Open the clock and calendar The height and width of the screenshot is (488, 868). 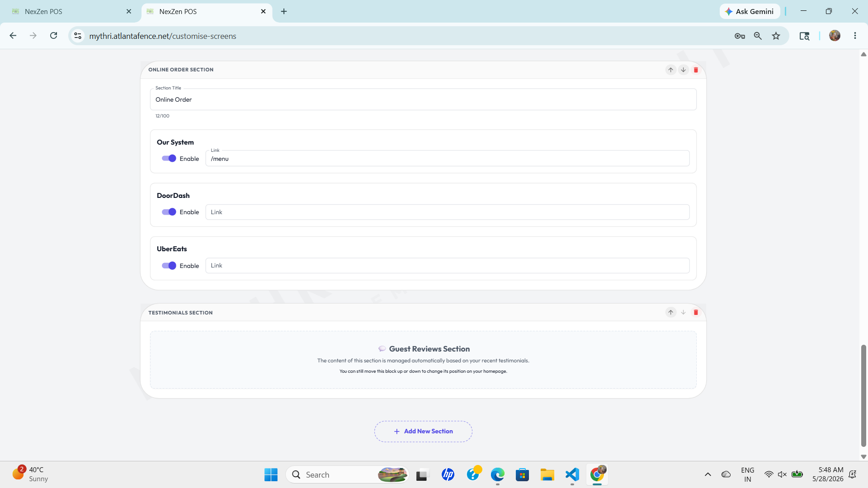(x=828, y=474)
